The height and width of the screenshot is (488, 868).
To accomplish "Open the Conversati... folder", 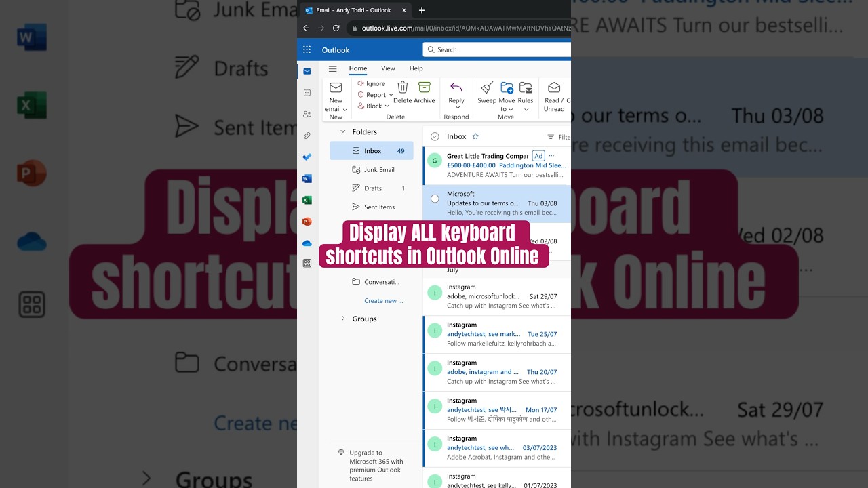I will click(372, 282).
